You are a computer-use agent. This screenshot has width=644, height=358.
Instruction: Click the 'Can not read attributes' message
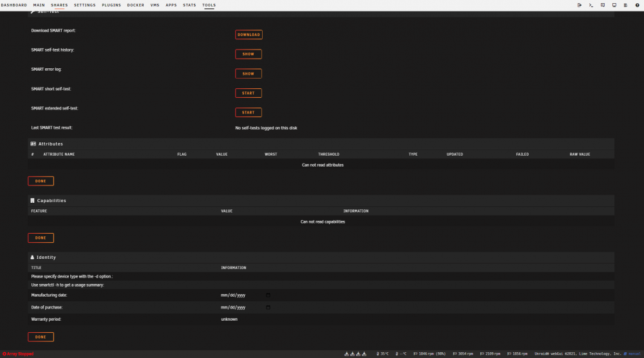tap(323, 165)
